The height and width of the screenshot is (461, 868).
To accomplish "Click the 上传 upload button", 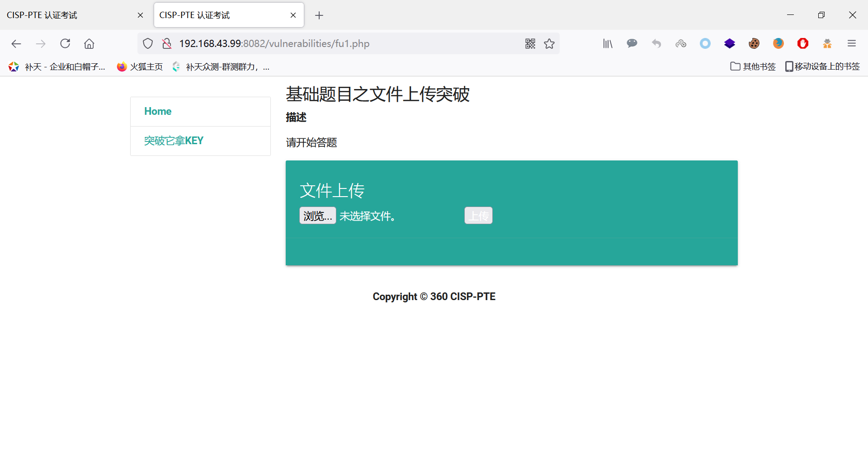I will [478, 216].
